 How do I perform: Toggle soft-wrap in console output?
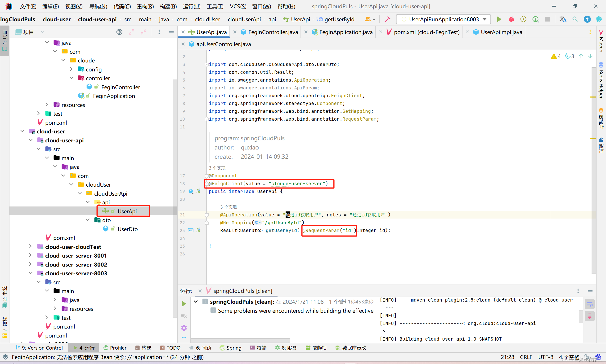pyautogui.click(x=590, y=304)
